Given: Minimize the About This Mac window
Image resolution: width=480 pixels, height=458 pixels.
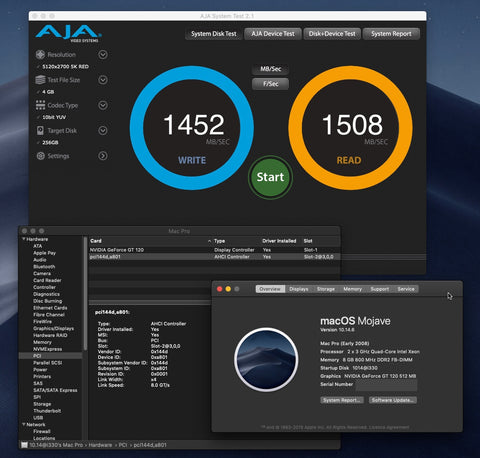Looking at the screenshot, I should click(228, 289).
